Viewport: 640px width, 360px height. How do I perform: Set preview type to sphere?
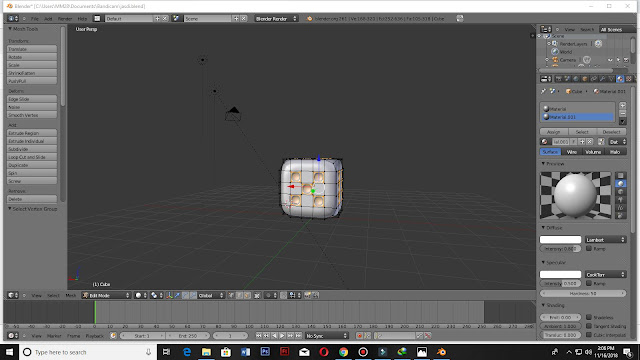point(620,184)
